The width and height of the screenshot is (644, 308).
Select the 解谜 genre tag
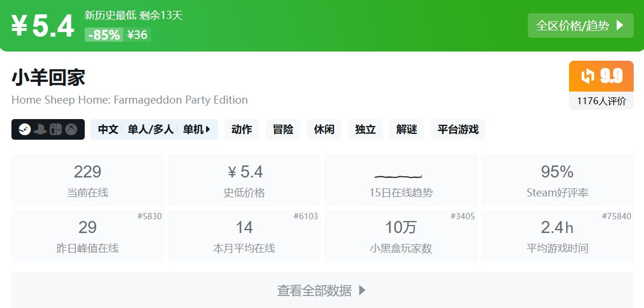pyautogui.click(x=406, y=129)
